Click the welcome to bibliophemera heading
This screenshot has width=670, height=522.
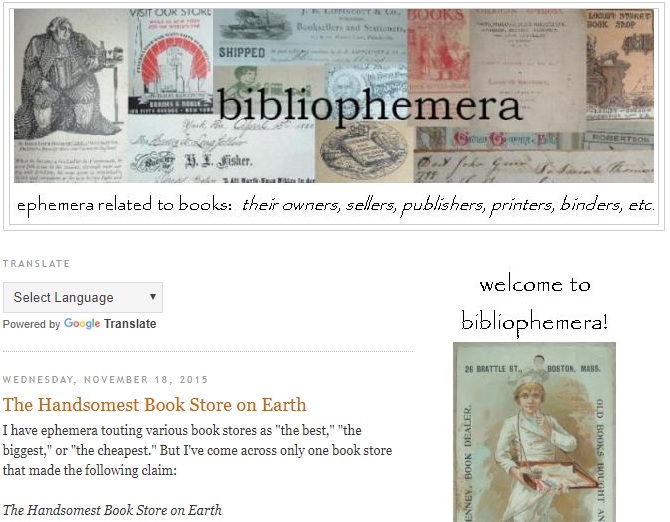[535, 304]
